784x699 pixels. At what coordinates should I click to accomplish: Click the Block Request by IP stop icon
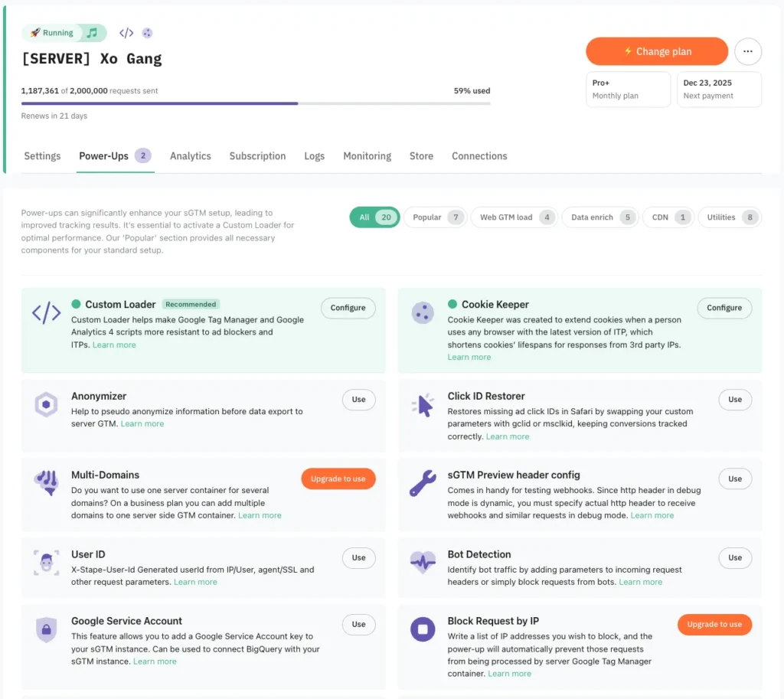[x=423, y=629]
